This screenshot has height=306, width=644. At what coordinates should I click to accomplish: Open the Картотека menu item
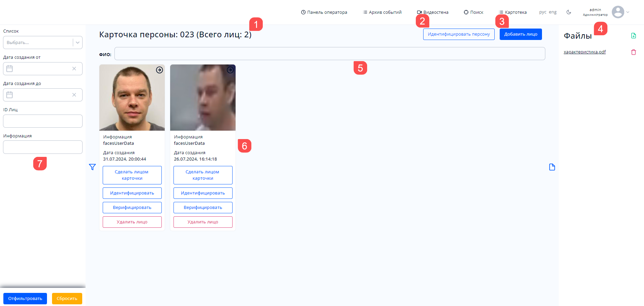[x=512, y=12]
